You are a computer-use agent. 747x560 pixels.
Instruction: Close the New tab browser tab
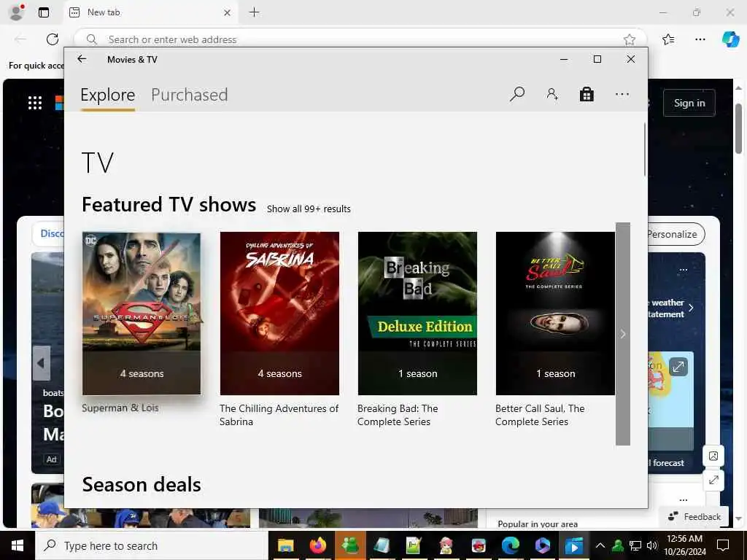coord(228,13)
